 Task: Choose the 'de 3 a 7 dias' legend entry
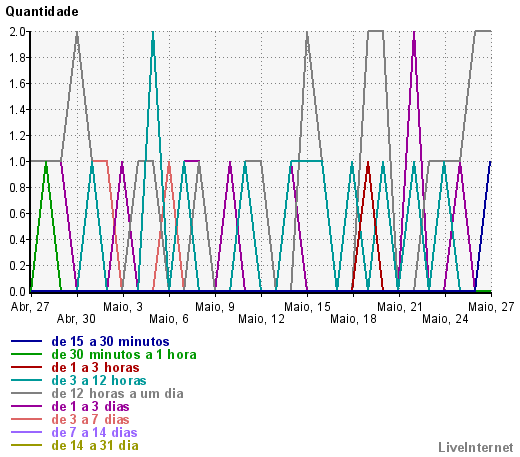point(90,420)
